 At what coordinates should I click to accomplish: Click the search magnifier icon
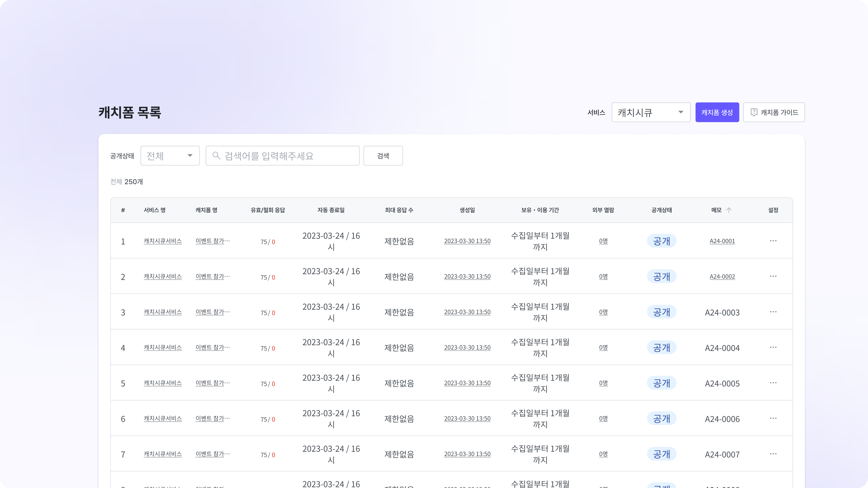pos(216,156)
